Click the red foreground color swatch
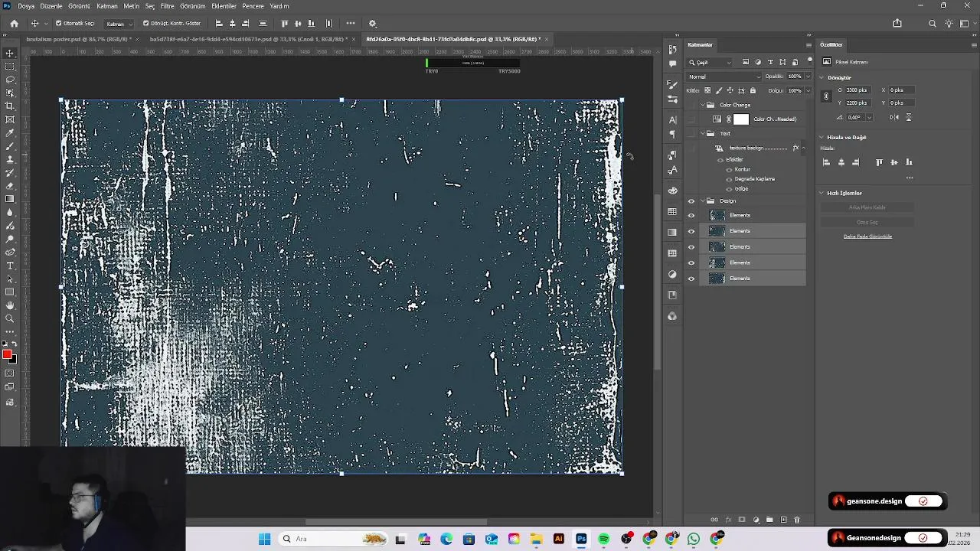This screenshot has height=551, width=980. pos(7,354)
